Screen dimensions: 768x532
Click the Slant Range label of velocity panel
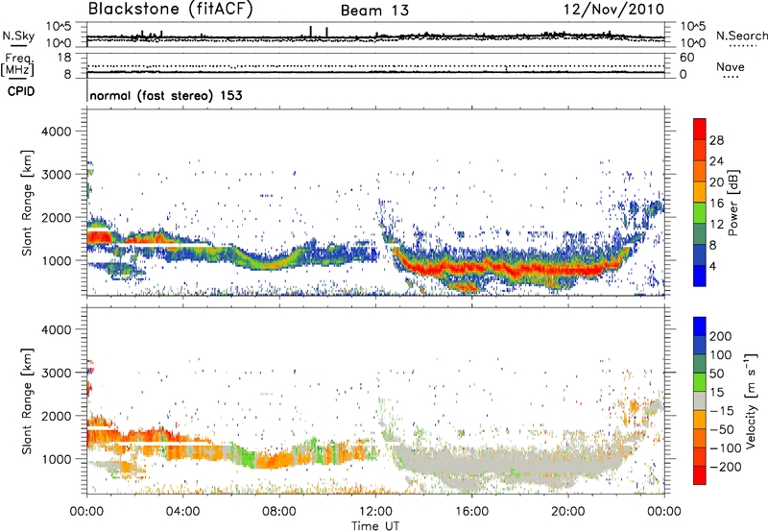coord(27,401)
